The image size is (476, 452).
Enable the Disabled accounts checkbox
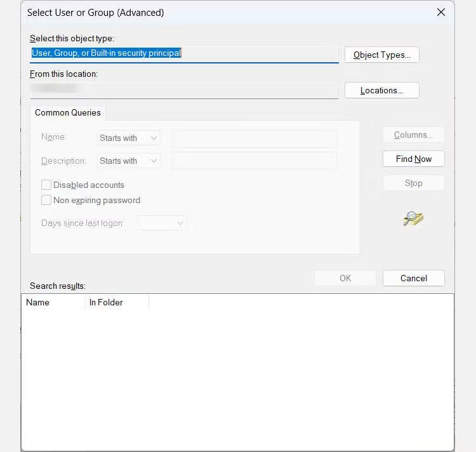click(46, 185)
